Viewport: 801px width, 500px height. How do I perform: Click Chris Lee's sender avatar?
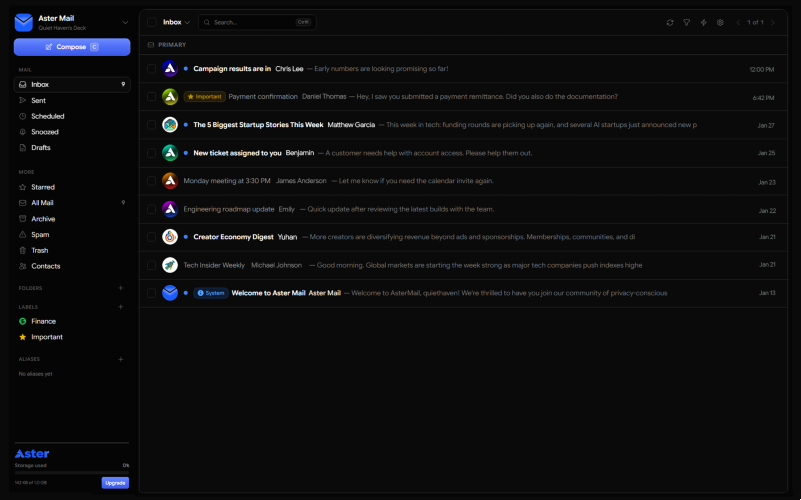pos(170,68)
